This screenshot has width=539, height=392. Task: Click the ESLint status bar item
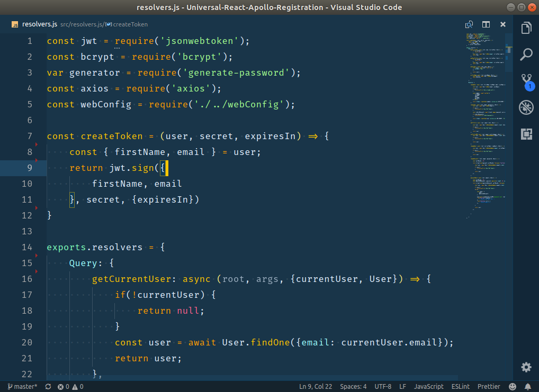click(x=460, y=387)
